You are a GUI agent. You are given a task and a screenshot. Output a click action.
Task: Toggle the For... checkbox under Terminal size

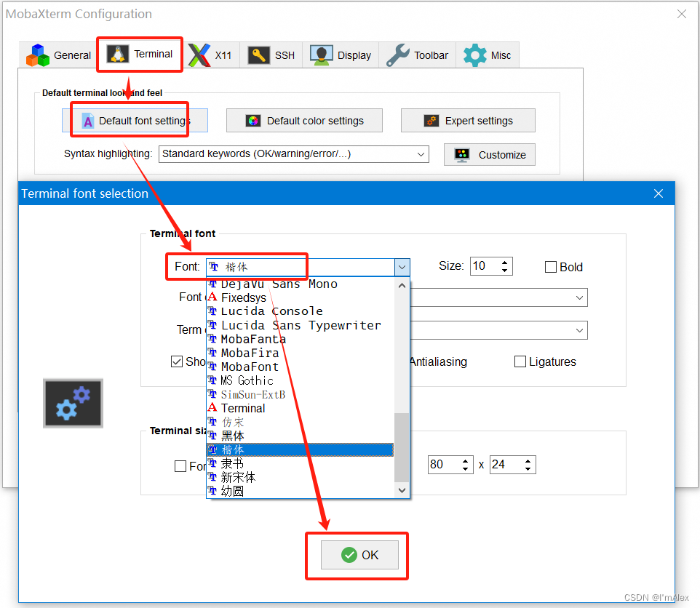pyautogui.click(x=180, y=466)
